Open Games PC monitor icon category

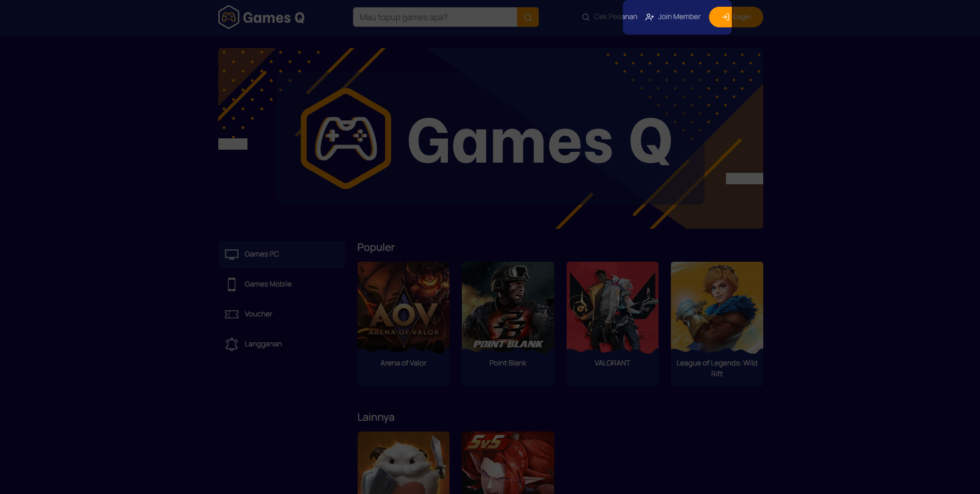point(232,254)
